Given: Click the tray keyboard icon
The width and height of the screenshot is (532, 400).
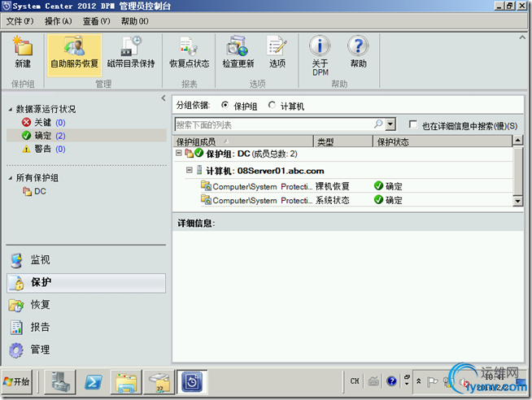Looking at the screenshot, I should [373, 381].
